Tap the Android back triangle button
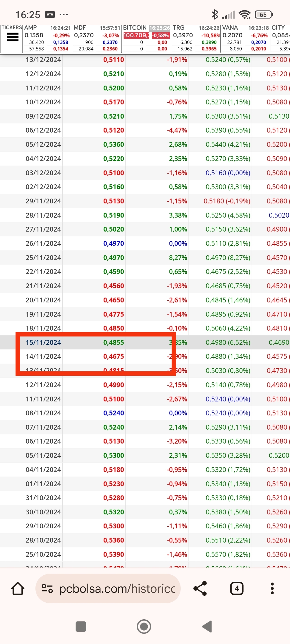The height and width of the screenshot is (644, 290). pyautogui.click(x=207, y=627)
